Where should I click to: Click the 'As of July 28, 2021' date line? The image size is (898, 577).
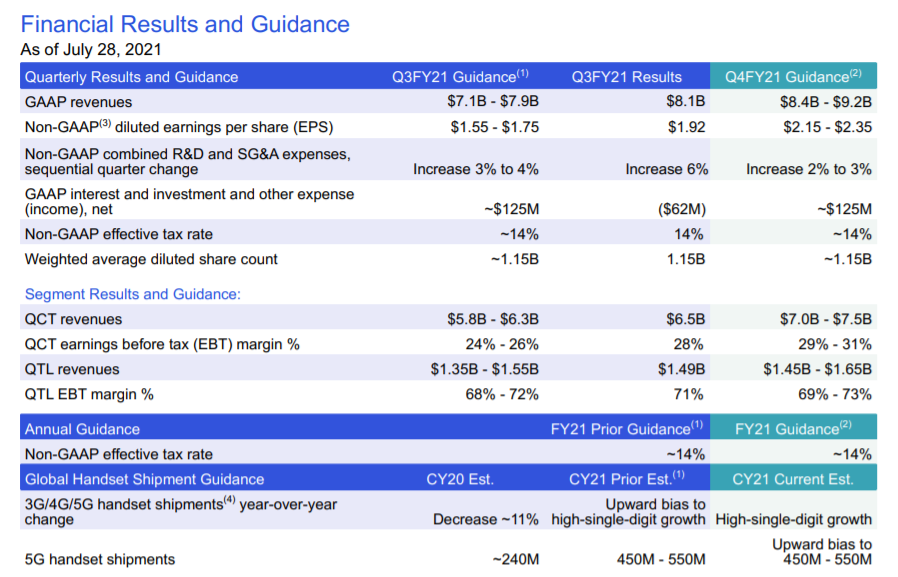coord(91,49)
